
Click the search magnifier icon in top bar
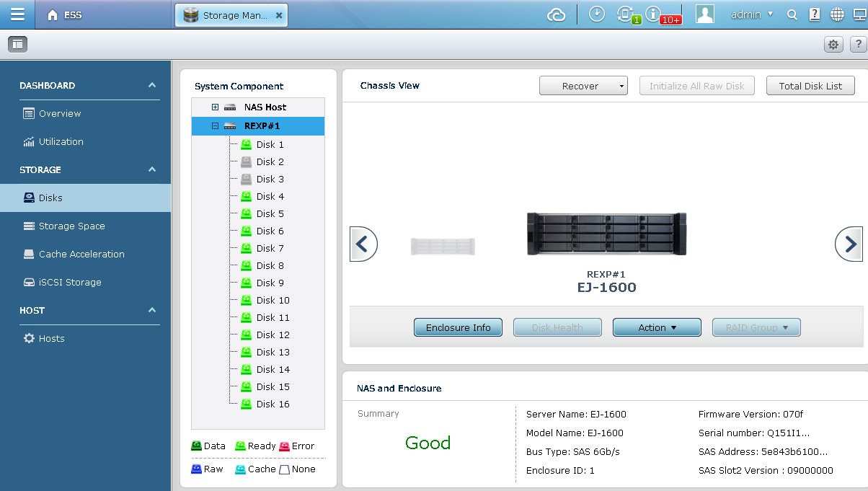tap(792, 14)
